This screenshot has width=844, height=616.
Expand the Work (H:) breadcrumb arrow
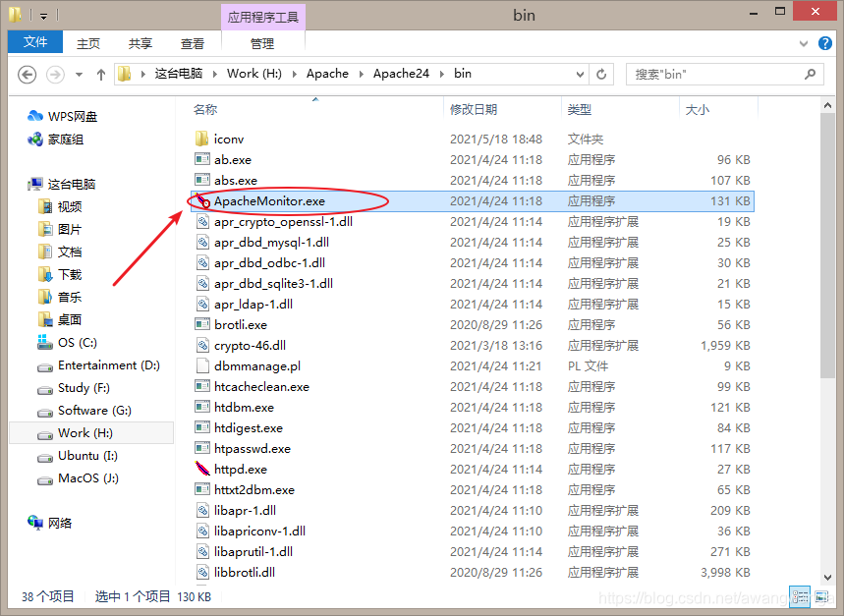click(295, 75)
